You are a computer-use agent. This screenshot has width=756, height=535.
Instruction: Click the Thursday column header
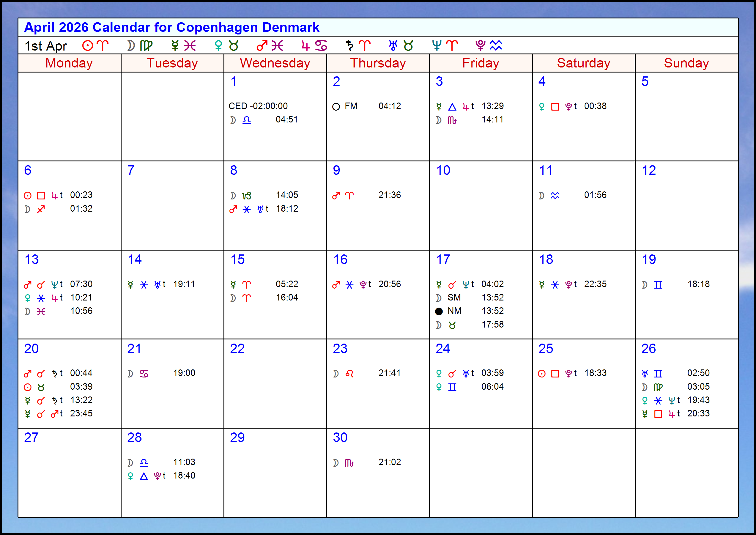pyautogui.click(x=378, y=63)
